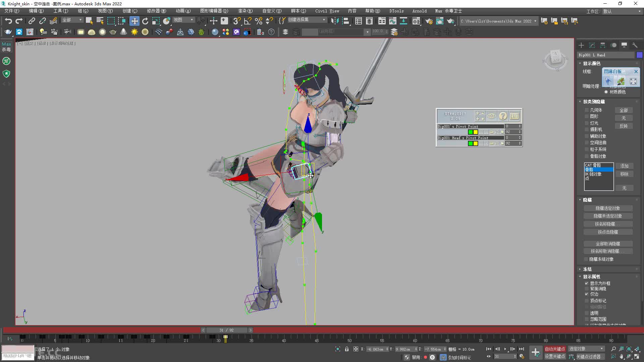Open the 动画(A) menu
644x362 pixels.
[x=183, y=11]
